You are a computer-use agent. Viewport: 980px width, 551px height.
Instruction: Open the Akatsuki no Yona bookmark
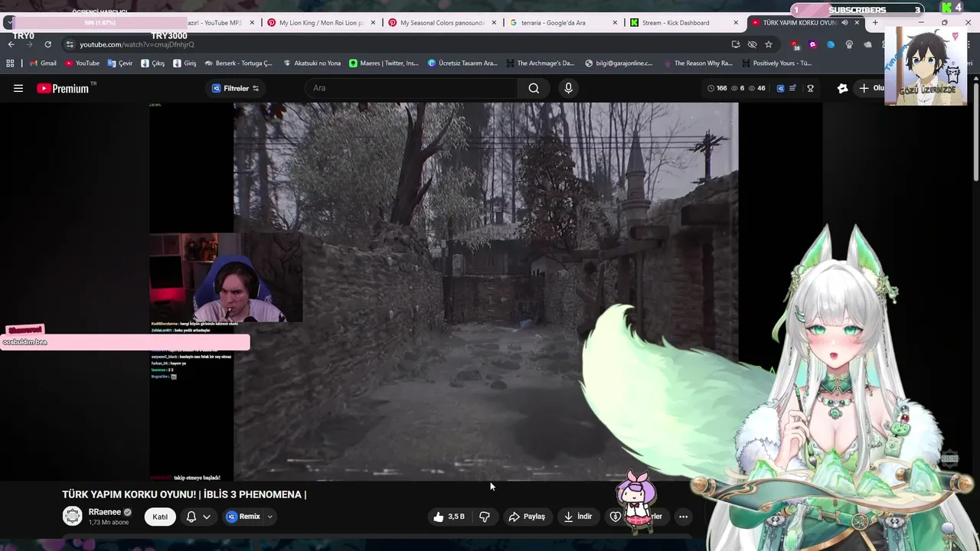click(312, 64)
